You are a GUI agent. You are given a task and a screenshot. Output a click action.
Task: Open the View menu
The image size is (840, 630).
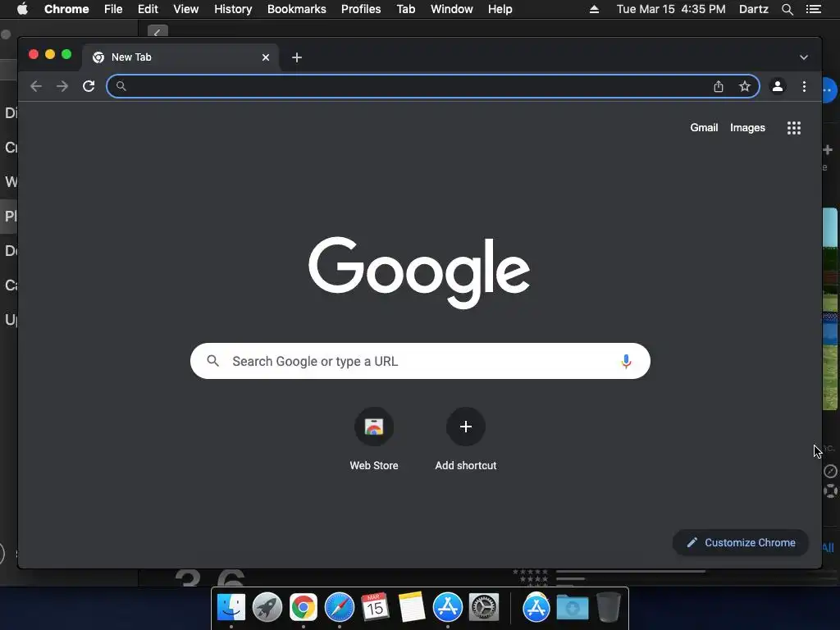click(x=186, y=9)
